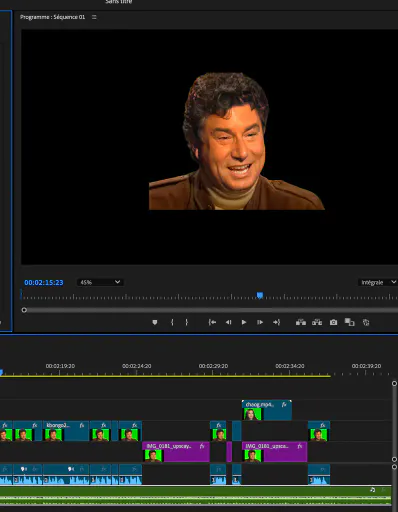Grab the Program monitor zoom scrollbar handle
Screen dimensions: 398x512
pos(24,310)
